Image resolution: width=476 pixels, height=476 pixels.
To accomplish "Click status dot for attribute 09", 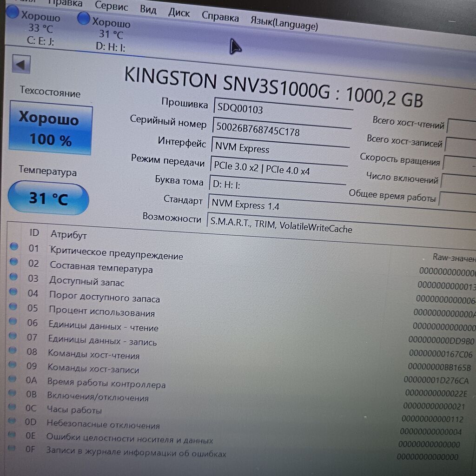I will (x=13, y=364).
